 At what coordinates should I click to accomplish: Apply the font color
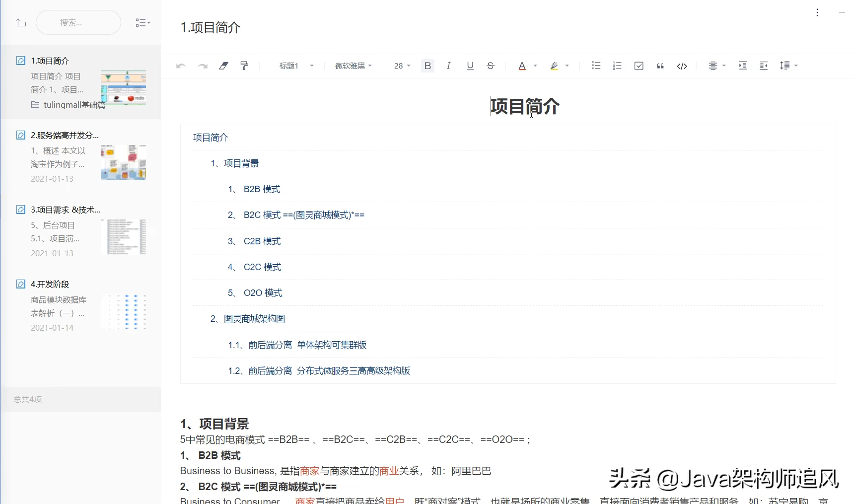click(x=522, y=66)
